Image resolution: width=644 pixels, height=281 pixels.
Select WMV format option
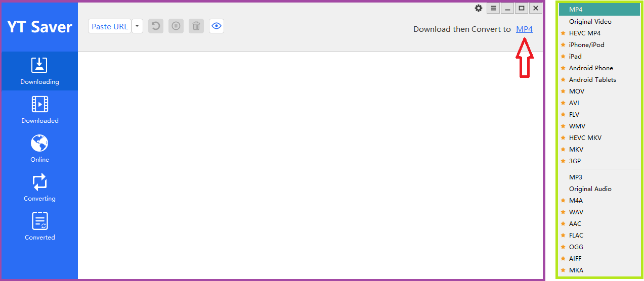(599, 126)
